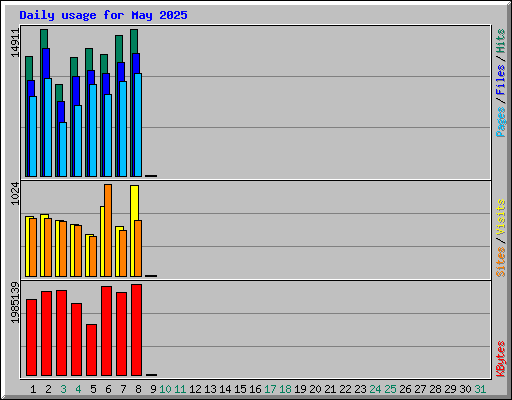This screenshot has height=400, width=512.
Task: Click the cyan Pages bar for day 1
Action: (33, 136)
